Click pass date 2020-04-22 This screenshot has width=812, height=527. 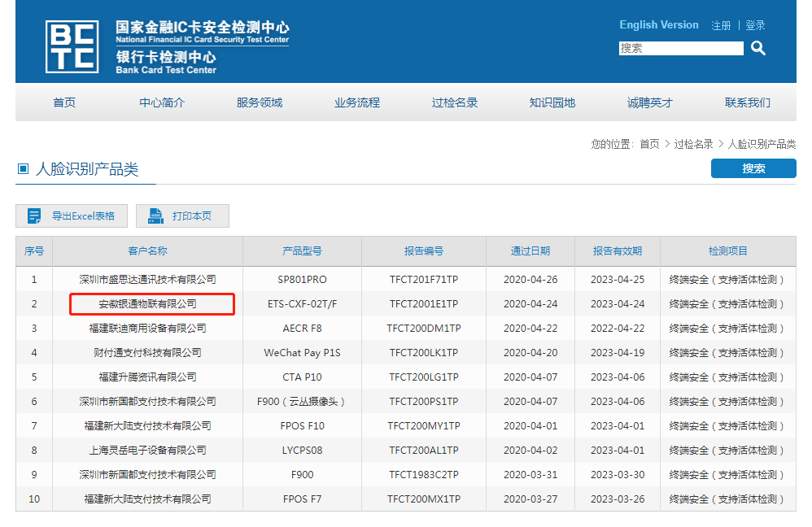coord(530,329)
